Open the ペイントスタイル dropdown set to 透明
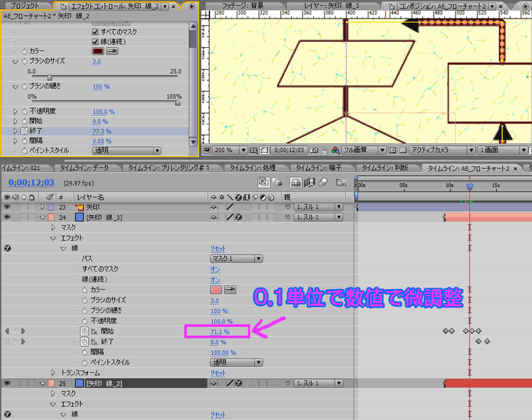The image size is (532, 420). click(x=236, y=362)
